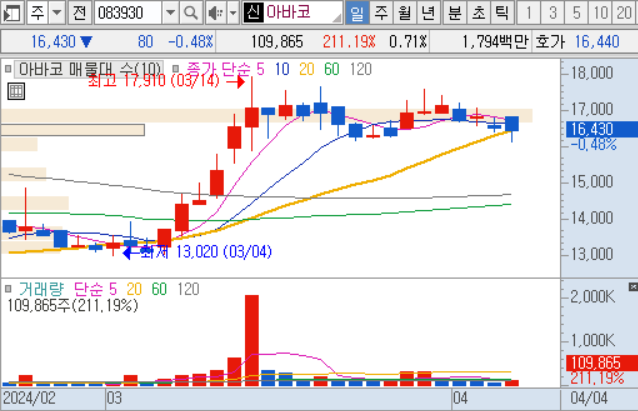Click the 거래량 volume indicator label
The width and height of the screenshot is (638, 411).
pos(42,289)
